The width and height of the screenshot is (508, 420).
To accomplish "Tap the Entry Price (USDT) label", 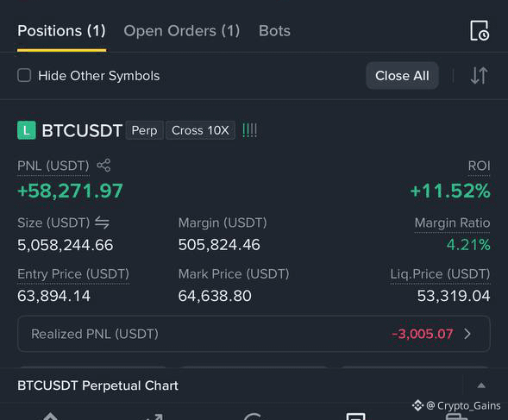I will [x=73, y=274].
